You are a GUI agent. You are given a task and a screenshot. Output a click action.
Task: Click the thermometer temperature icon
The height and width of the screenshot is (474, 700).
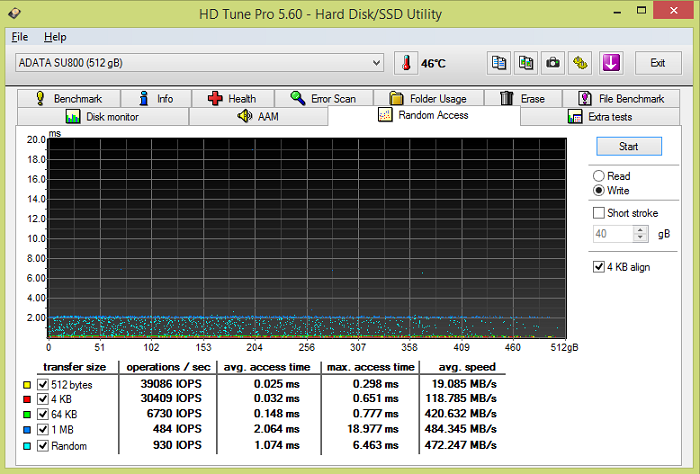pos(406,63)
